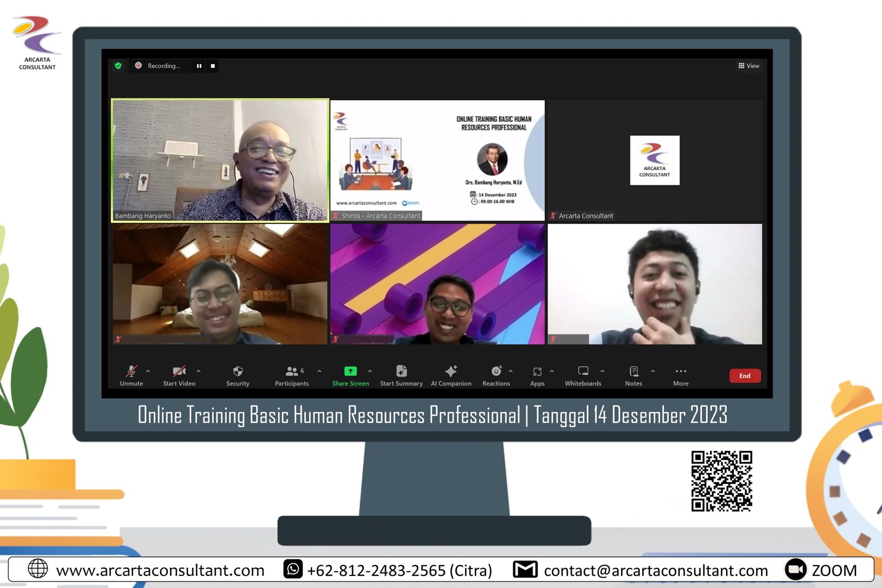Open Whiteboards
The width and height of the screenshot is (882, 588).
[583, 371]
